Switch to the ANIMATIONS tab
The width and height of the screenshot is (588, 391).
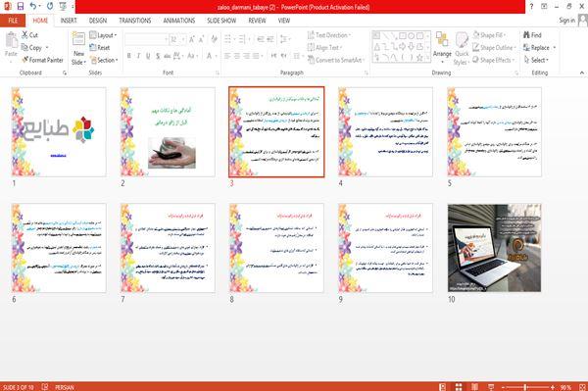point(179,21)
